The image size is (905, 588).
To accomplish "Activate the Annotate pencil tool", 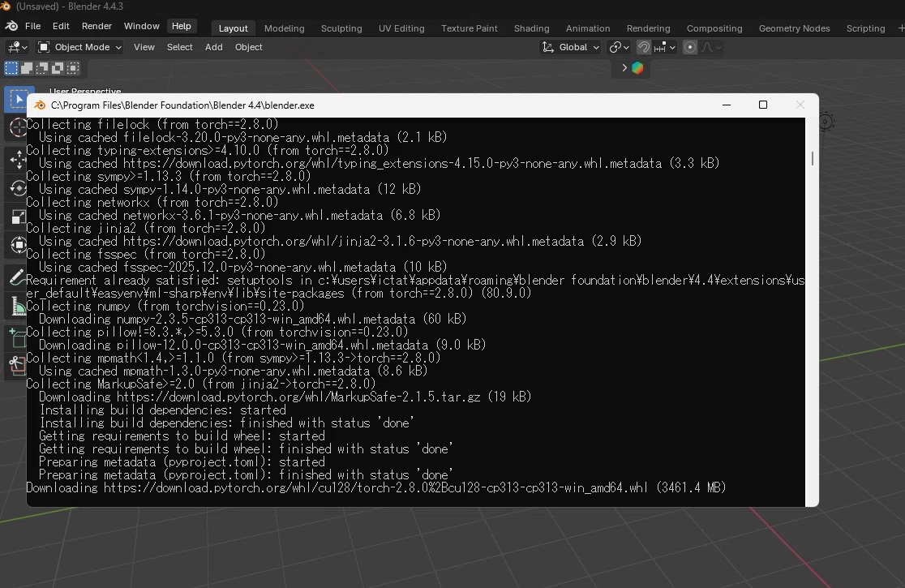I will pos(17,277).
